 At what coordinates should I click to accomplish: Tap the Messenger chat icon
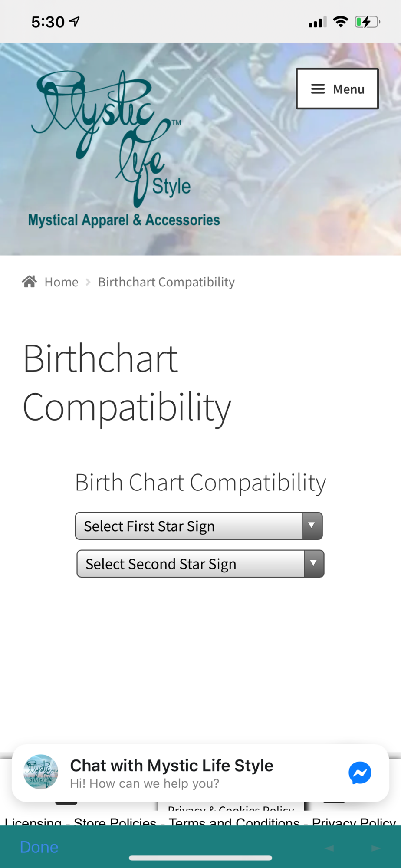(x=360, y=773)
